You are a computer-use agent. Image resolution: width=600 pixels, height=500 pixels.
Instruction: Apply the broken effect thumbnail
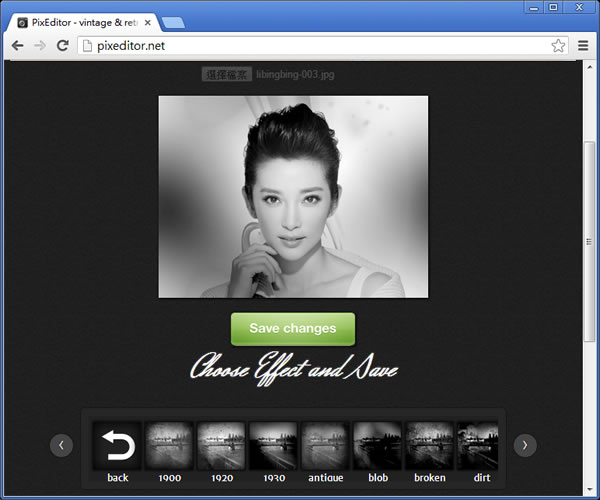[x=429, y=446]
